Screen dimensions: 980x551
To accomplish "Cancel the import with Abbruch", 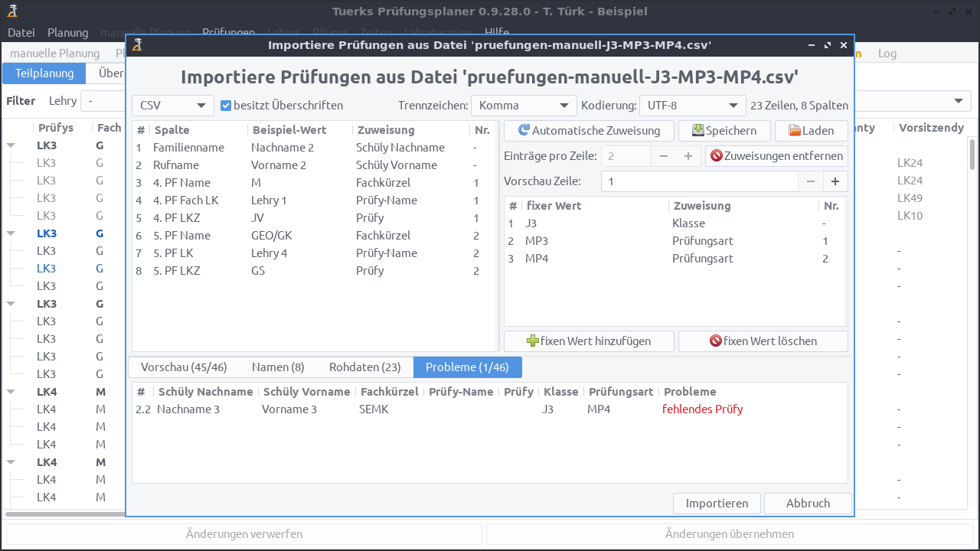I will [808, 504].
